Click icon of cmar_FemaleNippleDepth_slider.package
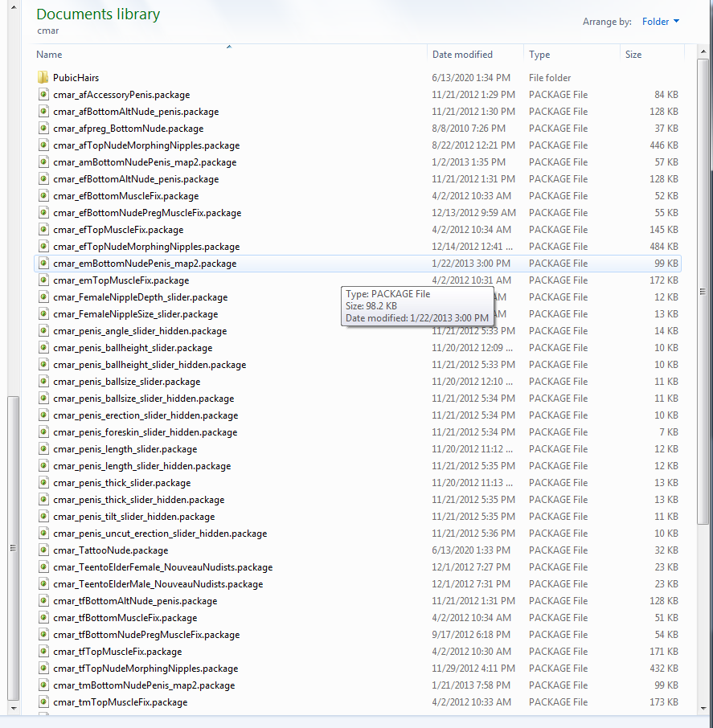This screenshot has height=728, width=713. pyautogui.click(x=43, y=297)
